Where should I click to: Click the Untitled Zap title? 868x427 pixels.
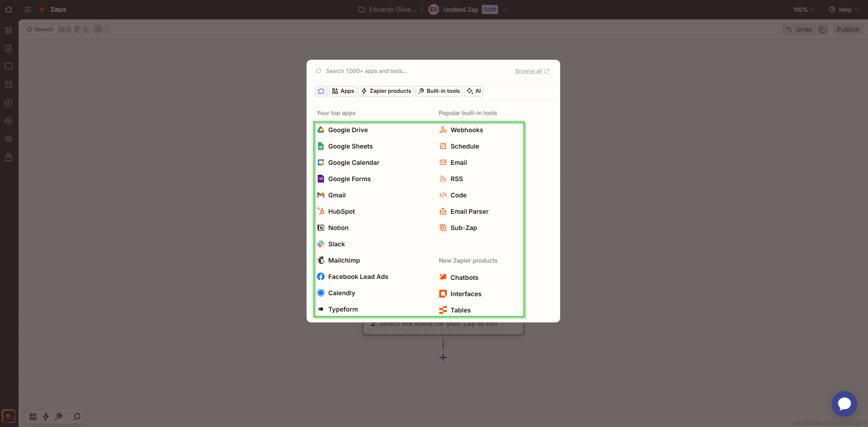tap(460, 10)
